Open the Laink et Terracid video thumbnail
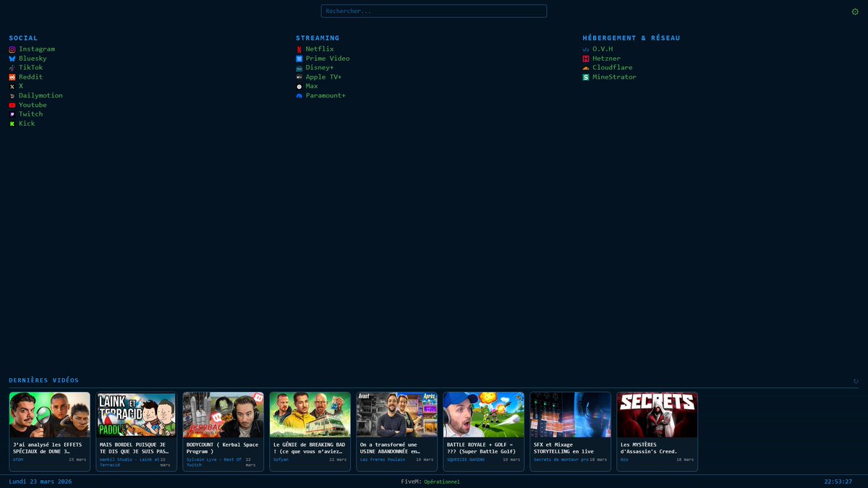This screenshot has height=488, width=868. (137, 415)
